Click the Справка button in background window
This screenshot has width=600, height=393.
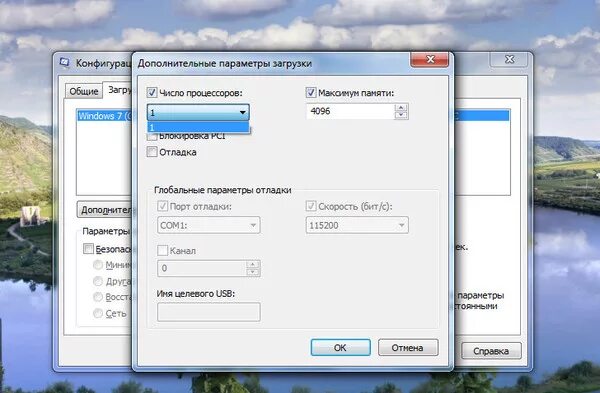(x=491, y=351)
